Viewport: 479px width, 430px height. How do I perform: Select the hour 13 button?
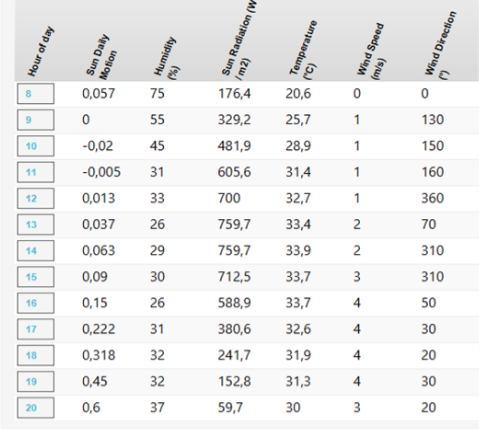point(36,225)
